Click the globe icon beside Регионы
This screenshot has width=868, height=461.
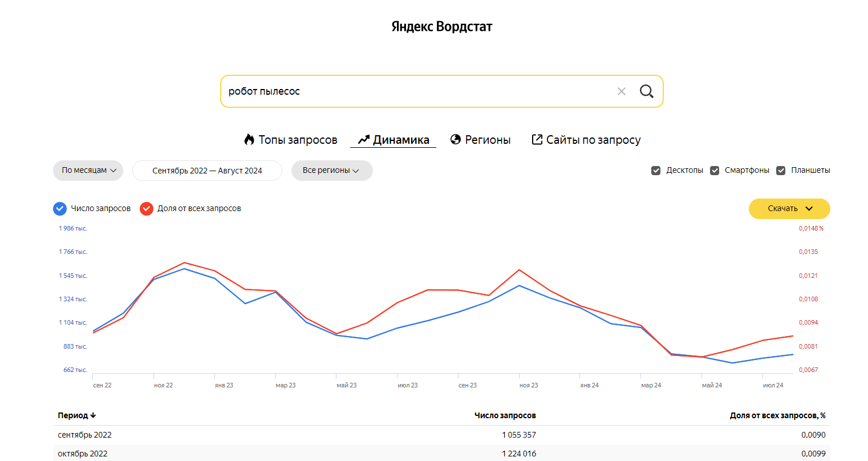click(456, 139)
